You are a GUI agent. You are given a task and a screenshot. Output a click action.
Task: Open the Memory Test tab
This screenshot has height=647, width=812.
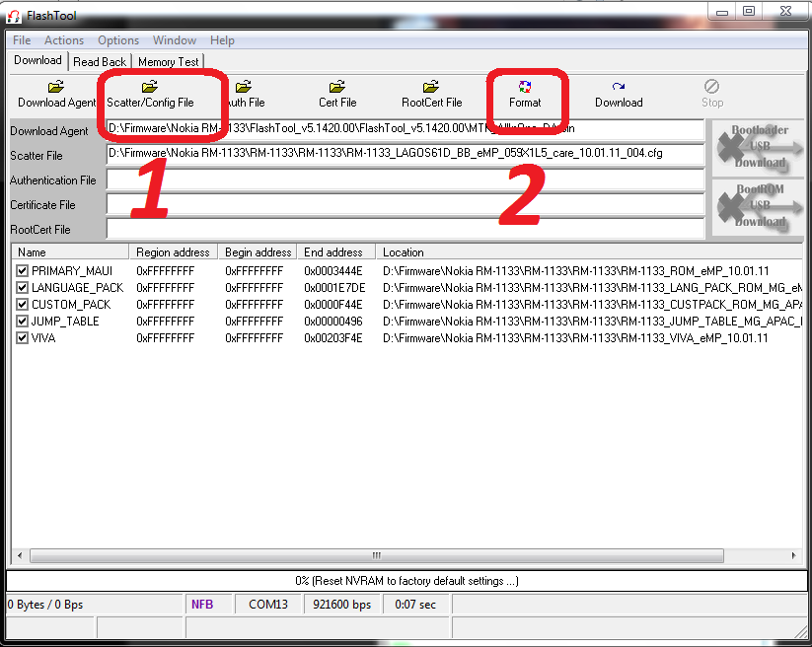(x=168, y=61)
